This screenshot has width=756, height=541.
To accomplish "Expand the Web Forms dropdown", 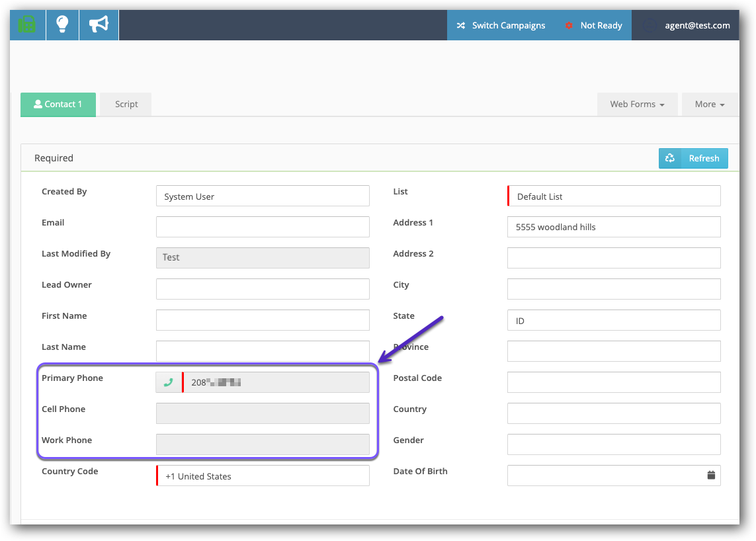I will pyautogui.click(x=637, y=104).
